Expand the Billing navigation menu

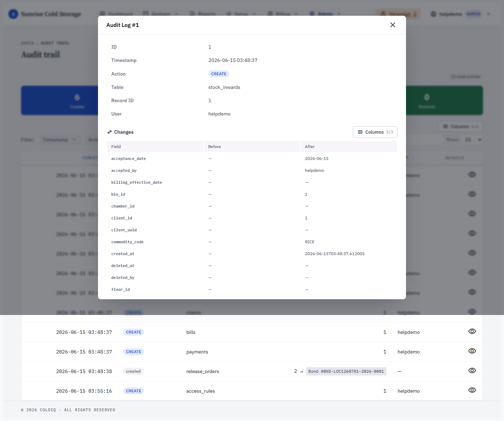[283, 14]
